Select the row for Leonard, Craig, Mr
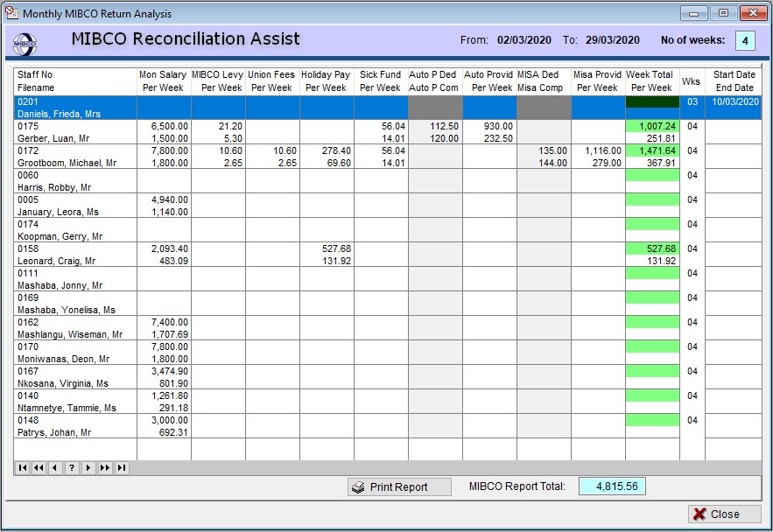773x532 pixels. coord(388,255)
